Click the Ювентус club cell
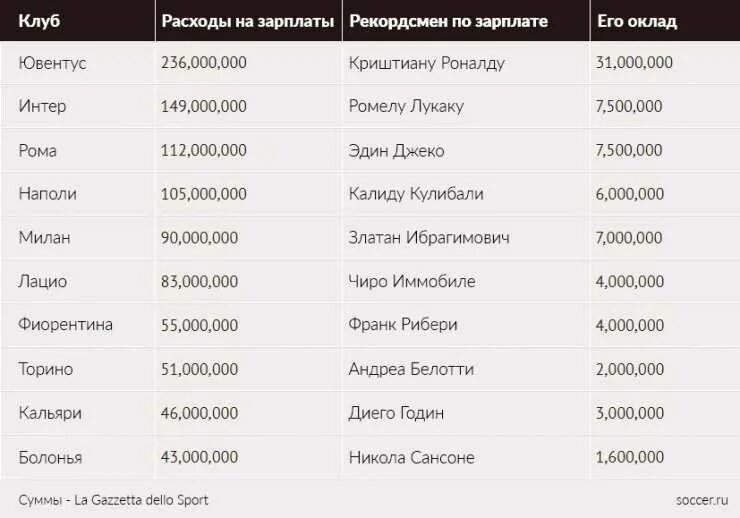 click(x=52, y=63)
